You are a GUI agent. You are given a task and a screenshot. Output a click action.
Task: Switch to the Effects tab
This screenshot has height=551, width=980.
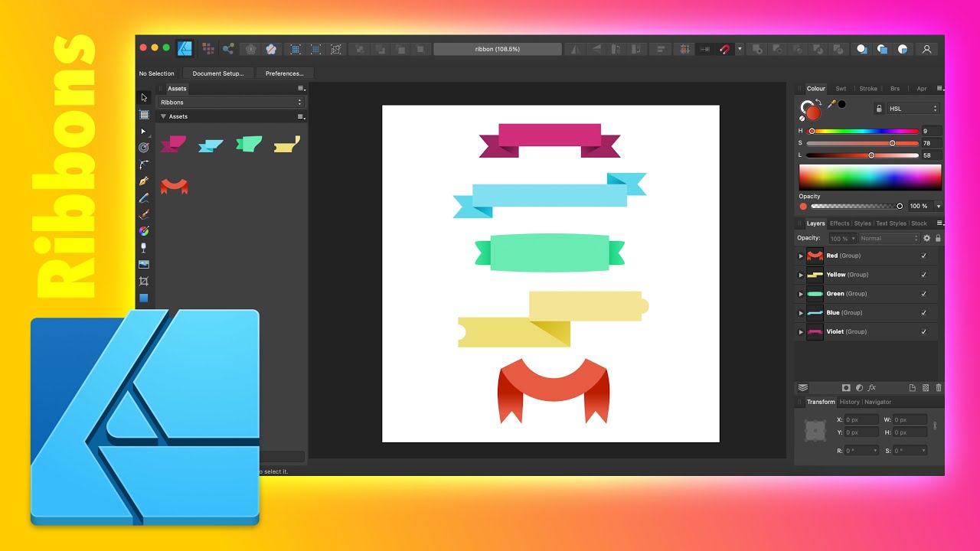coord(839,223)
